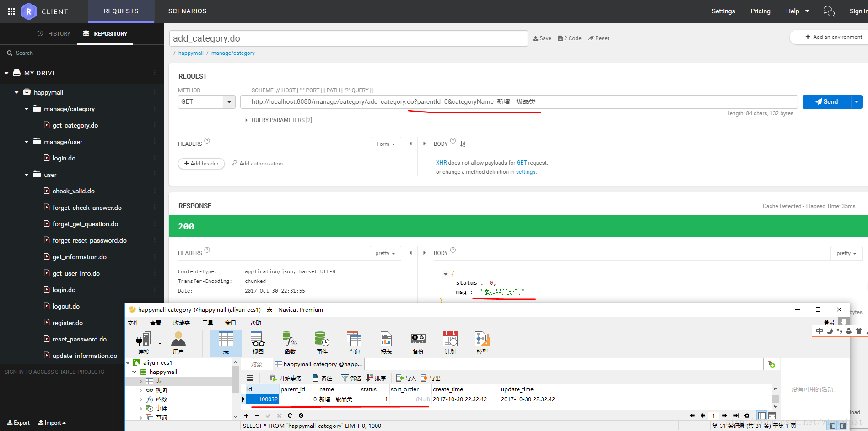Open Navicat Event (事件) tool
Viewport: 868px width, 431px height.
tap(322, 343)
